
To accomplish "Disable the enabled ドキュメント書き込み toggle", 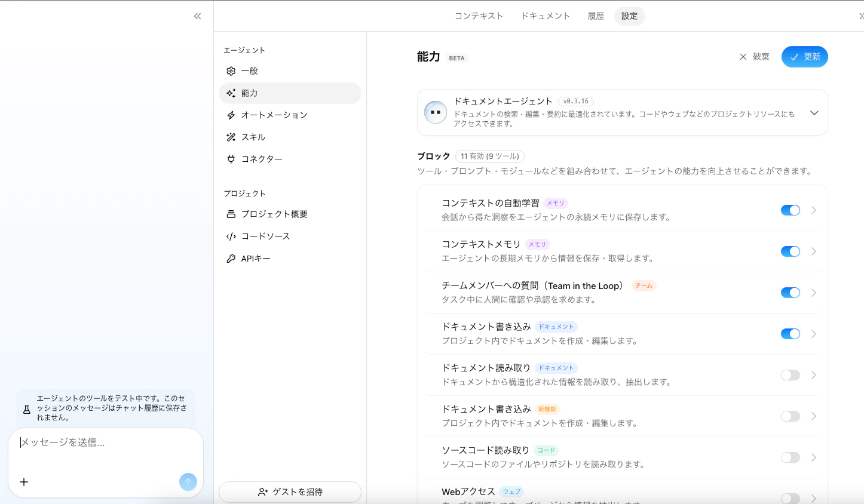I will click(x=791, y=334).
